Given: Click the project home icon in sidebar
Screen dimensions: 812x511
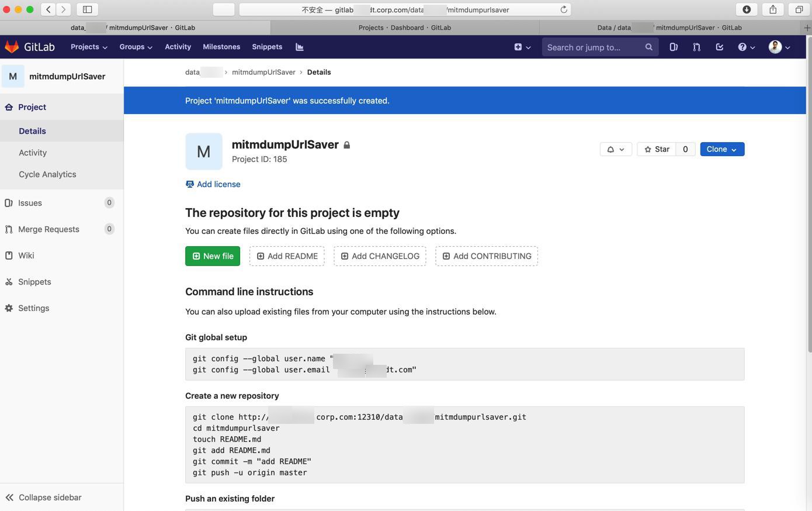Looking at the screenshot, I should pyautogui.click(x=9, y=107).
